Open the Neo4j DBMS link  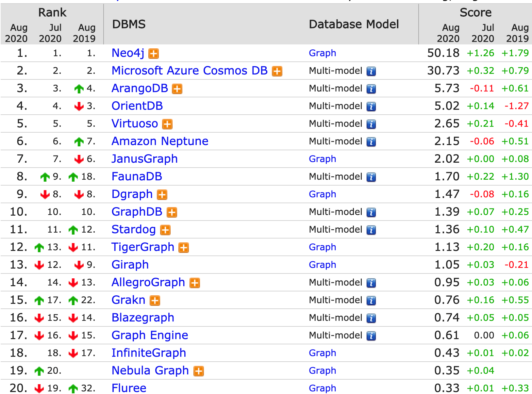(x=128, y=53)
